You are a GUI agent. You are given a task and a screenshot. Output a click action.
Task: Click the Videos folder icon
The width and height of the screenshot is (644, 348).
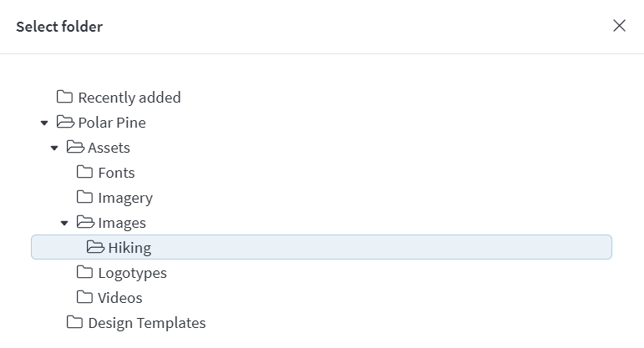(84, 297)
